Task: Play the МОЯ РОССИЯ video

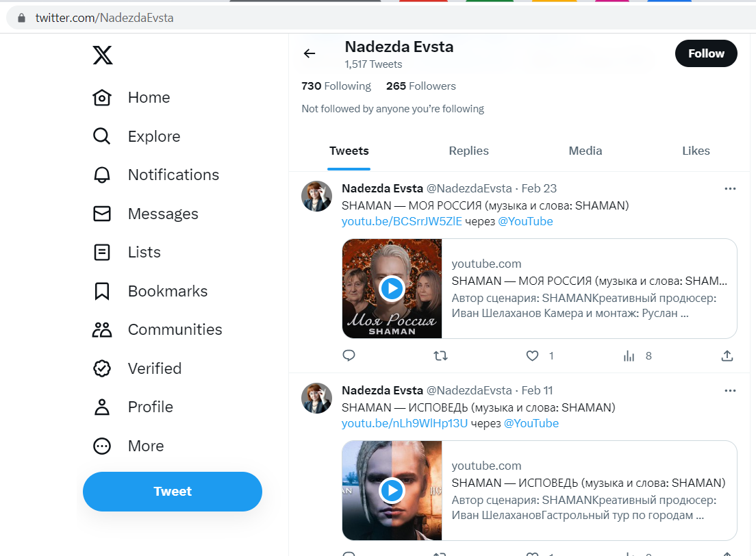Action: pos(392,288)
